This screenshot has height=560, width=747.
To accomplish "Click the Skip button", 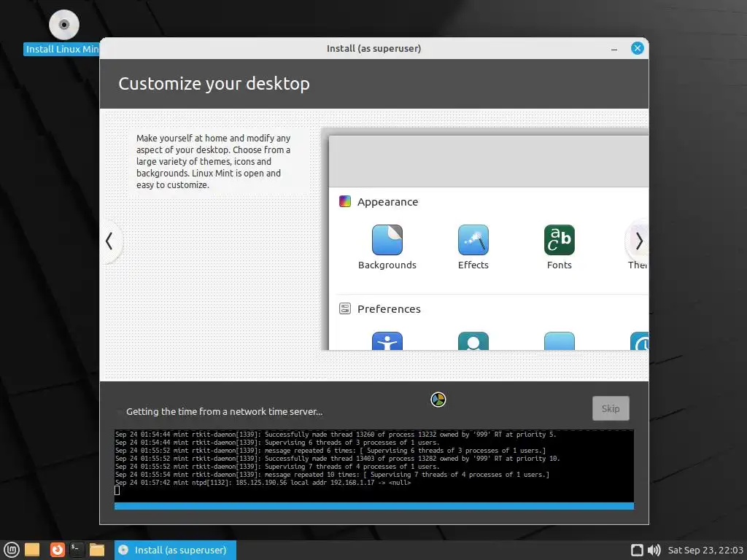I will (x=611, y=408).
